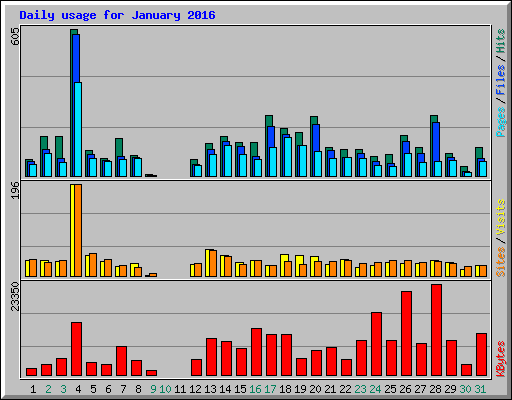Click the 'Pages' legend label
Viewport: 512px width, 400px height.
(x=500, y=122)
